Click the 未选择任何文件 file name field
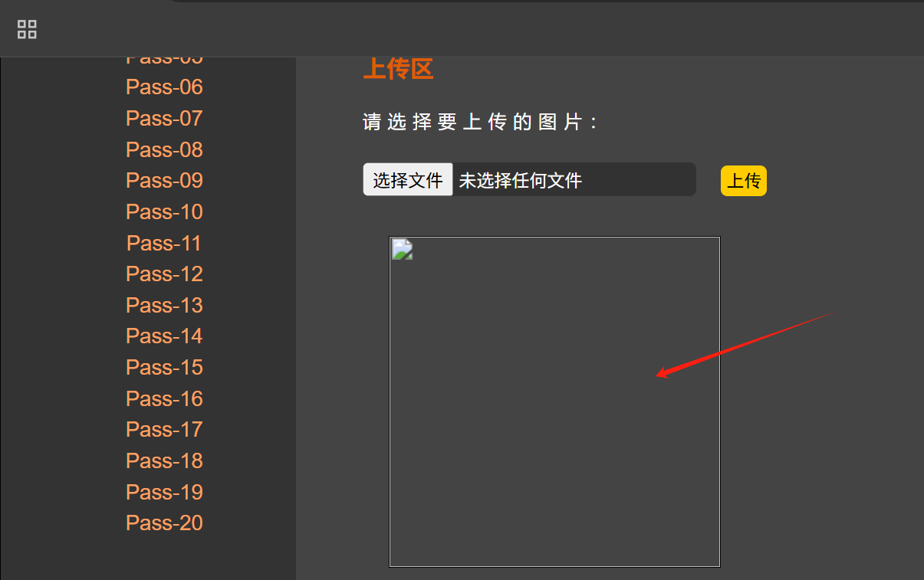924x580 pixels. [574, 180]
